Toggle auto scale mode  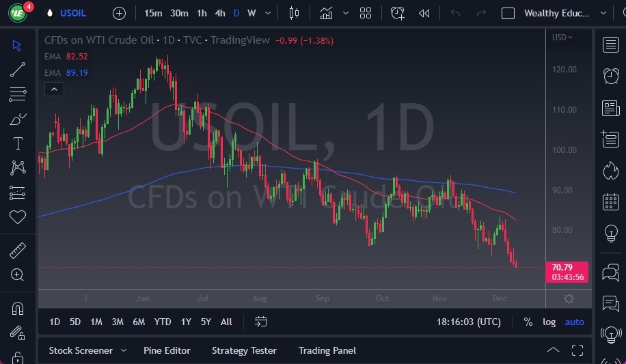click(575, 322)
